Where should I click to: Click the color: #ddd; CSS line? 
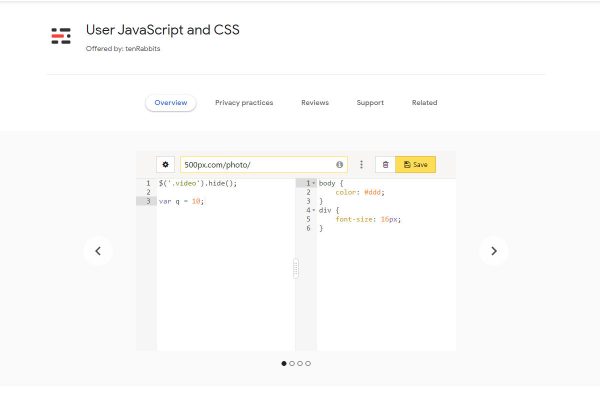pyautogui.click(x=360, y=192)
